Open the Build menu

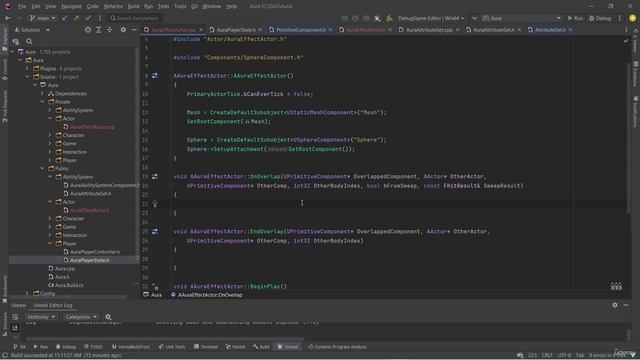[133, 6]
